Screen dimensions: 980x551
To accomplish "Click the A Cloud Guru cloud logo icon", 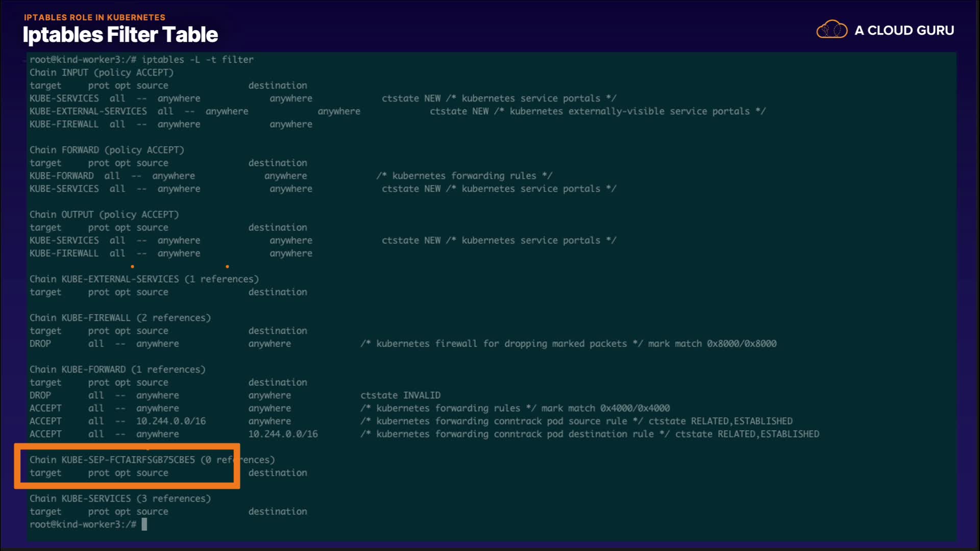I will (x=831, y=30).
